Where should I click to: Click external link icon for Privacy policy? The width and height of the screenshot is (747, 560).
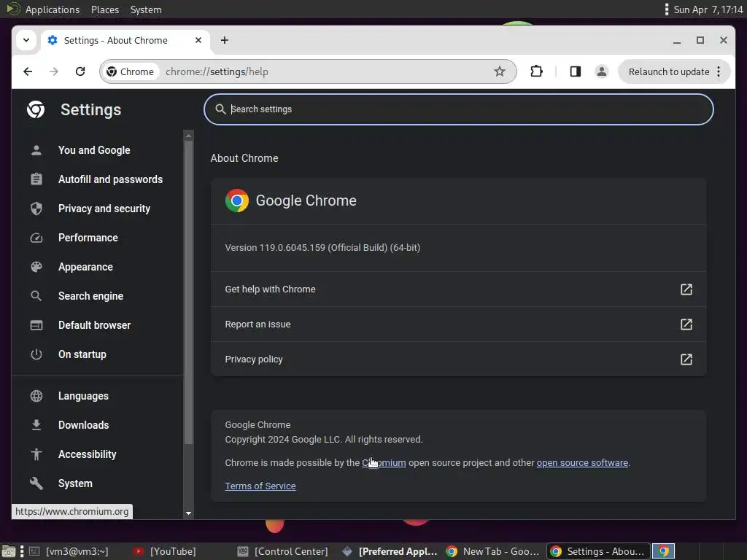click(x=686, y=359)
